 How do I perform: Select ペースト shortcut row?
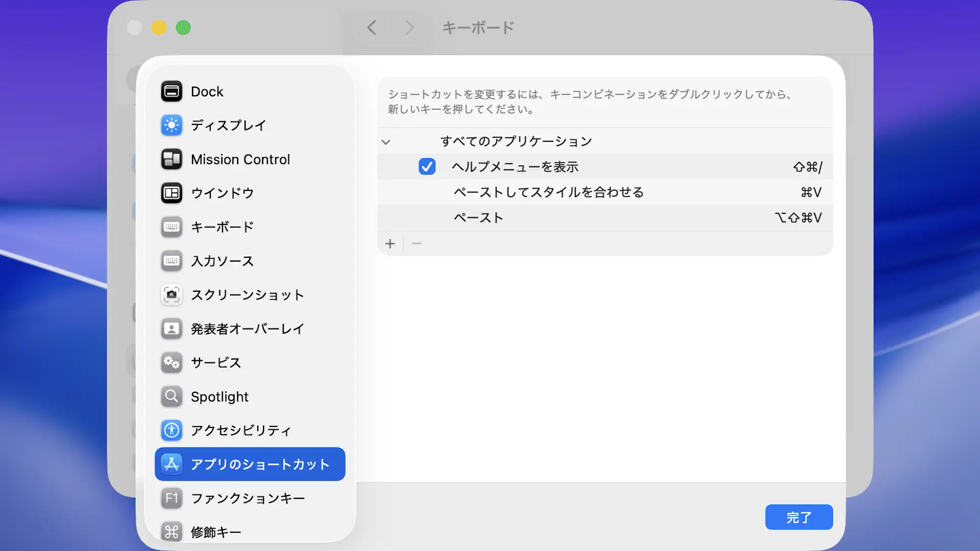coord(605,218)
